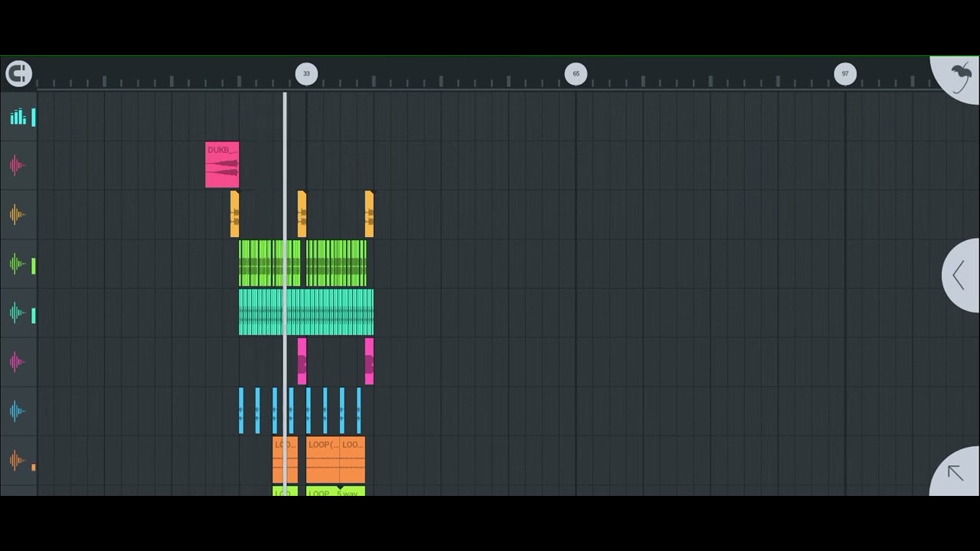Select the orange clip labeled LOOP(
Image resolution: width=980 pixels, height=551 pixels.
[323, 460]
